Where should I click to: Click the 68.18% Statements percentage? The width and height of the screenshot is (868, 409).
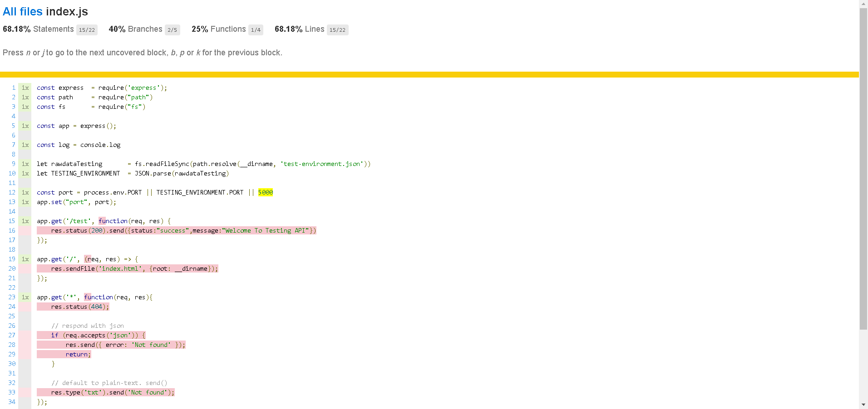[x=16, y=29]
